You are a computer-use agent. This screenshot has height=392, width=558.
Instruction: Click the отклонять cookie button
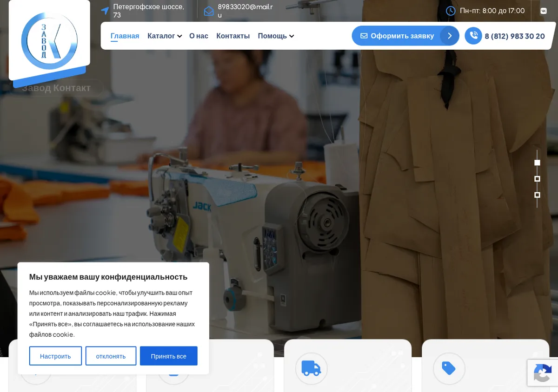pyautogui.click(x=111, y=356)
